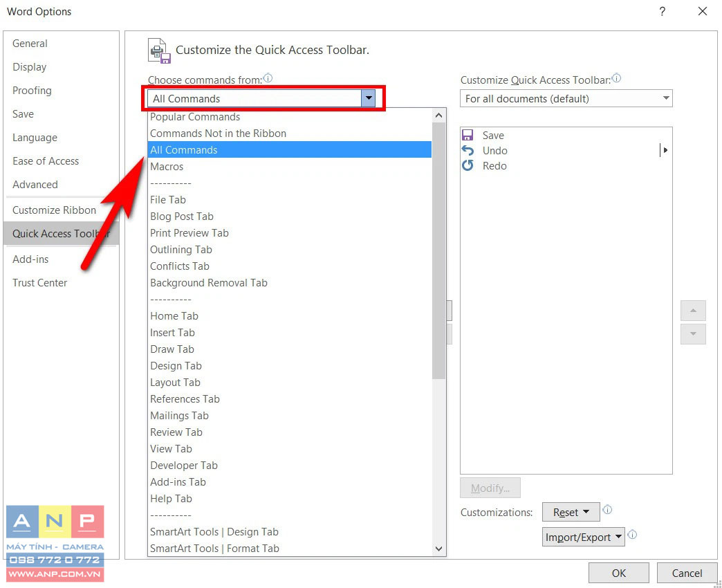Select Insert Tab in the list
The image size is (722, 588).
pos(290,333)
